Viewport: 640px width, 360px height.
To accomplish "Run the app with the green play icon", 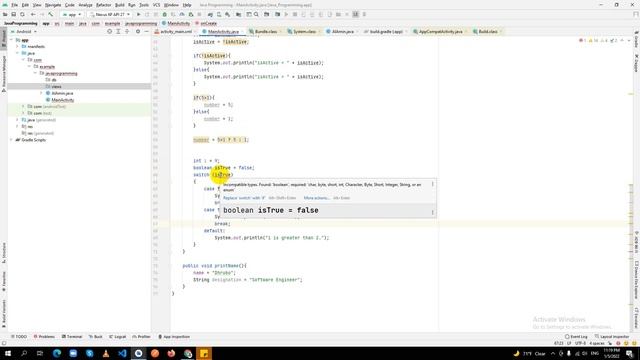I will click(138, 14).
